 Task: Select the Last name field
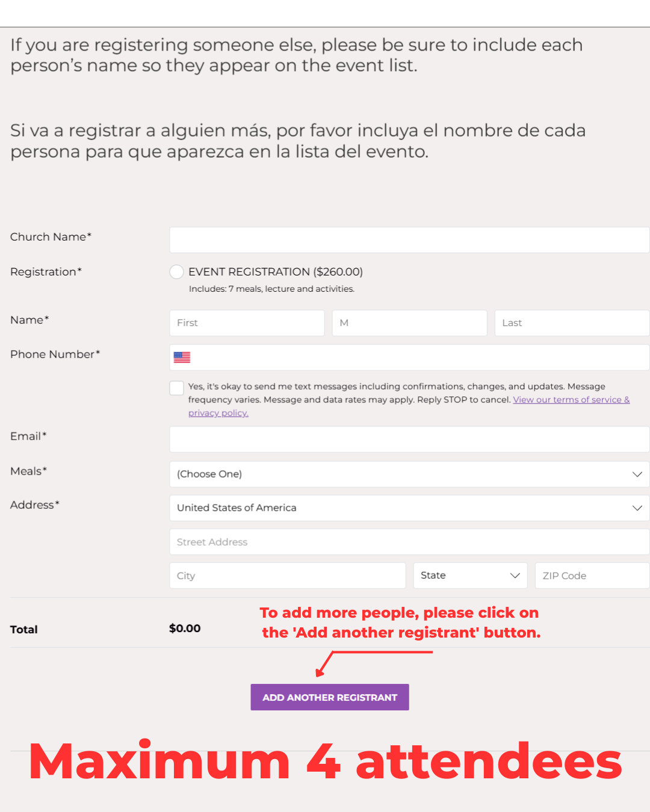coord(572,323)
